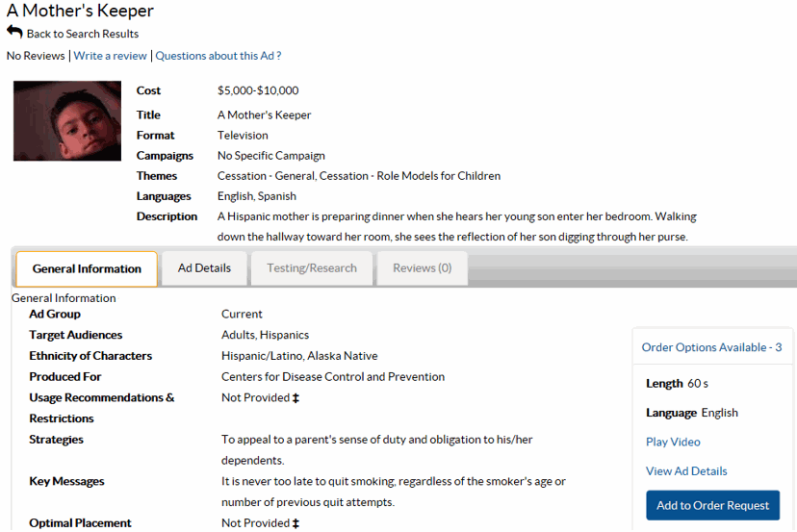The height and width of the screenshot is (532, 797).
Task: Go back to Search Results link
Action: (x=83, y=34)
